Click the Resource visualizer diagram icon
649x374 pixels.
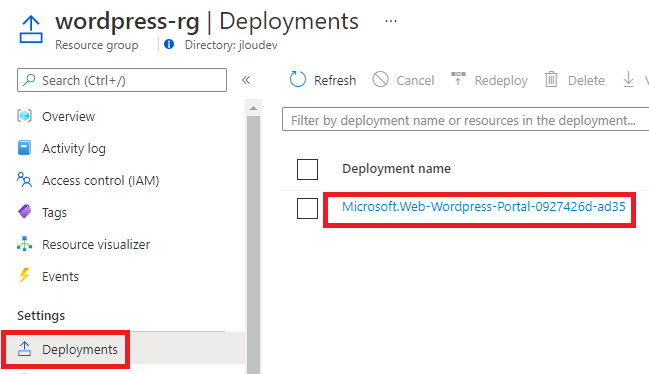pyautogui.click(x=24, y=244)
